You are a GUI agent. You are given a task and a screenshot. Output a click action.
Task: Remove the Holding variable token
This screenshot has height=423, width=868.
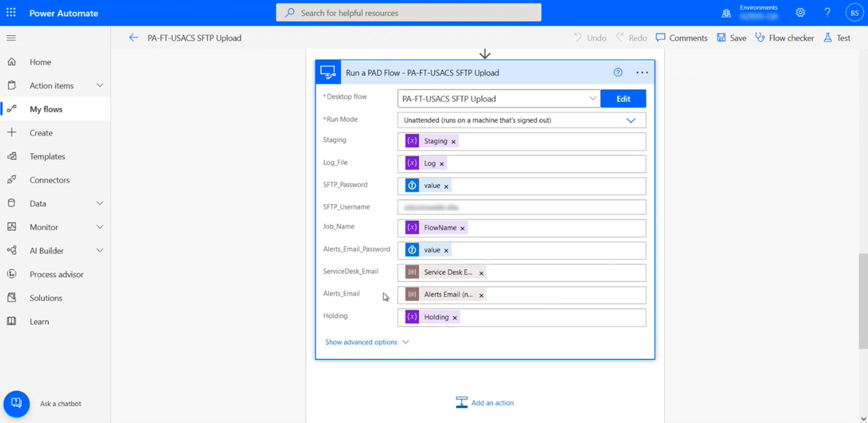(454, 318)
